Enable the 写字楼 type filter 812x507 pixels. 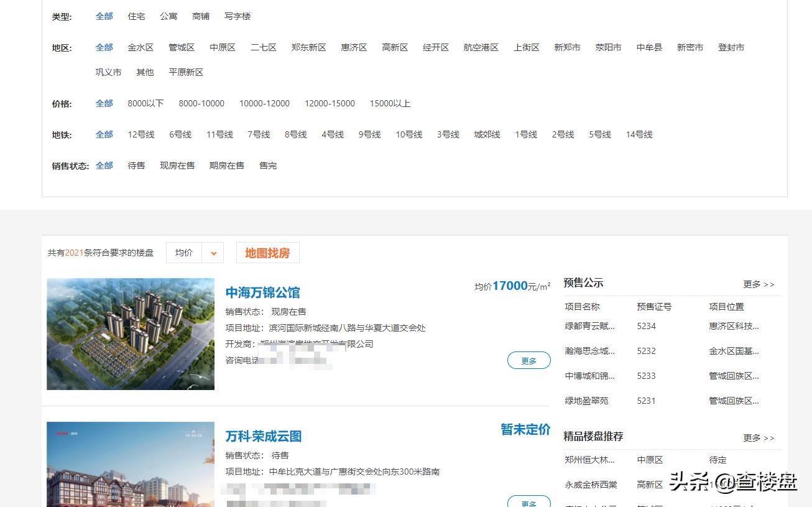[x=236, y=16]
